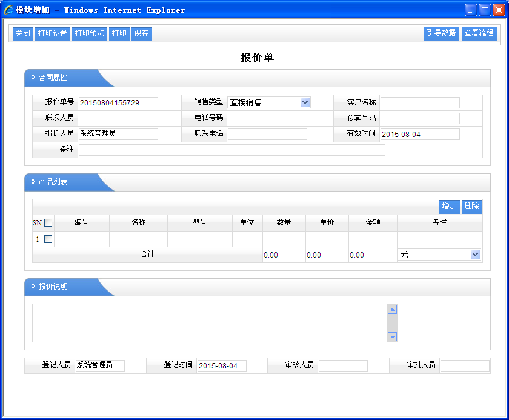Click 引导数据 import data button

coord(441,33)
